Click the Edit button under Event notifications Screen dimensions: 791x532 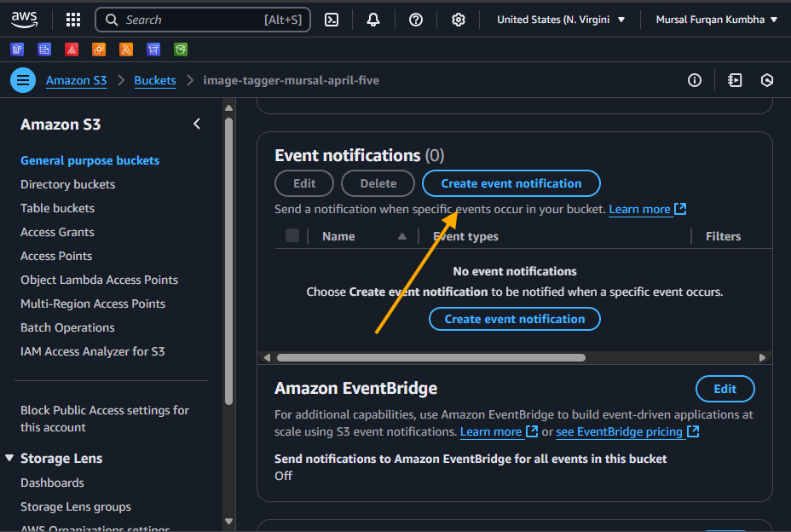click(304, 183)
